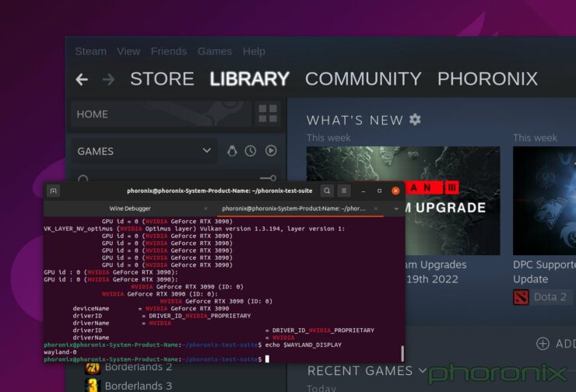The height and width of the screenshot is (392, 576).
Task: Click the 'deviceName' line in terminal
Action: pos(150,309)
